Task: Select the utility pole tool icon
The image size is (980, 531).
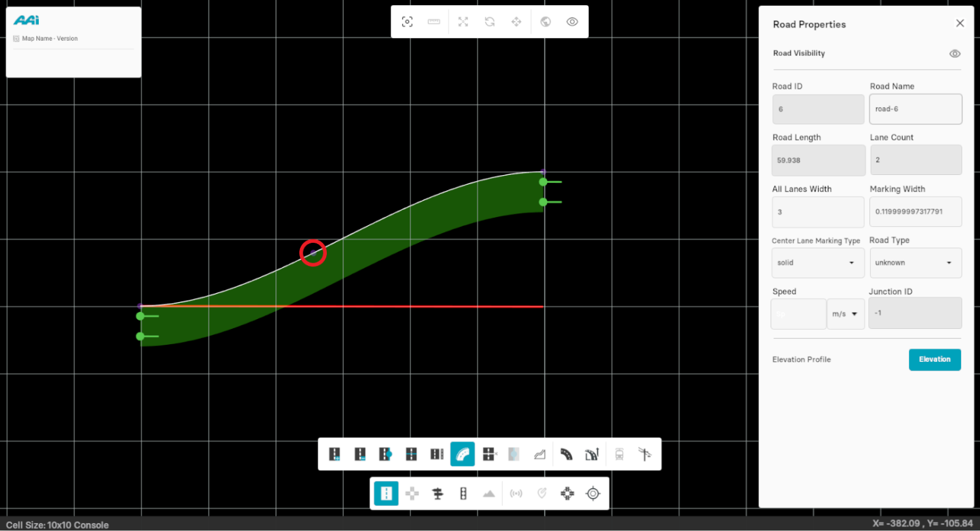Action: (x=645, y=454)
